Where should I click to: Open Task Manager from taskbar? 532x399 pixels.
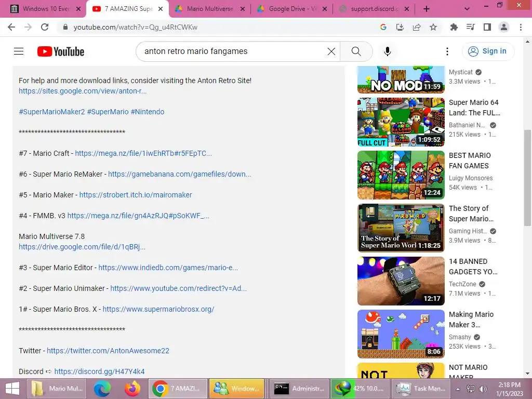click(421, 389)
